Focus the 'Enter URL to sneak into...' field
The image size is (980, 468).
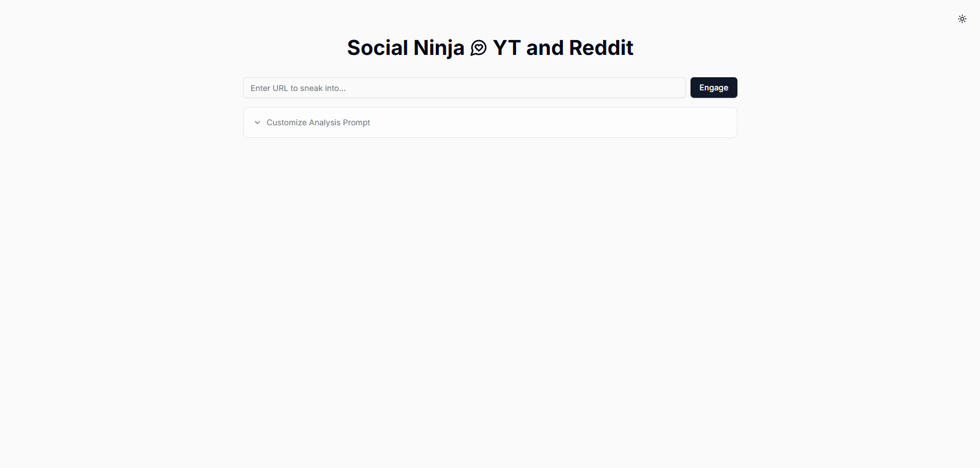[x=465, y=88]
